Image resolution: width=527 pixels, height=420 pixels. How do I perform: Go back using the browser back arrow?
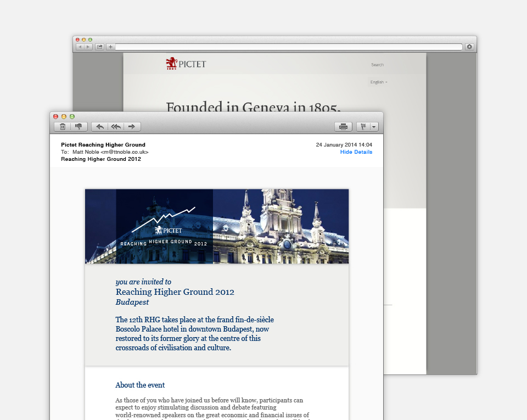point(80,47)
